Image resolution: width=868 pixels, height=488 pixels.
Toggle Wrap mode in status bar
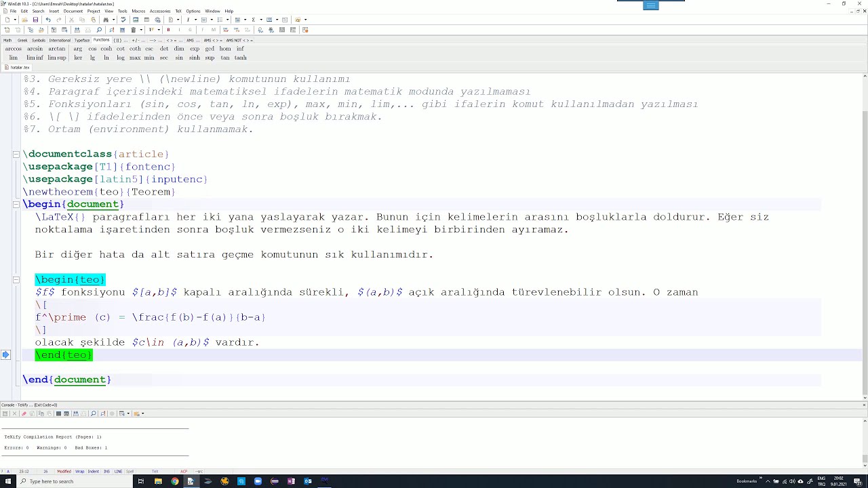(79, 471)
